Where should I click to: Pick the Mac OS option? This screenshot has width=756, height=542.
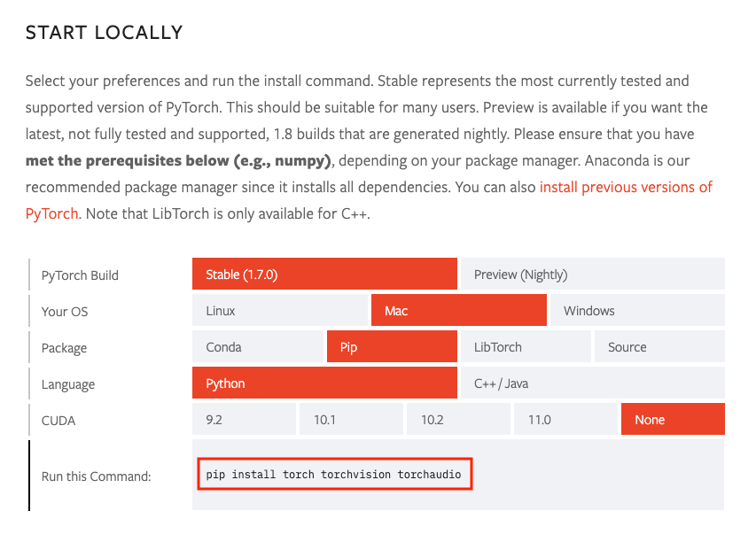coord(459,311)
